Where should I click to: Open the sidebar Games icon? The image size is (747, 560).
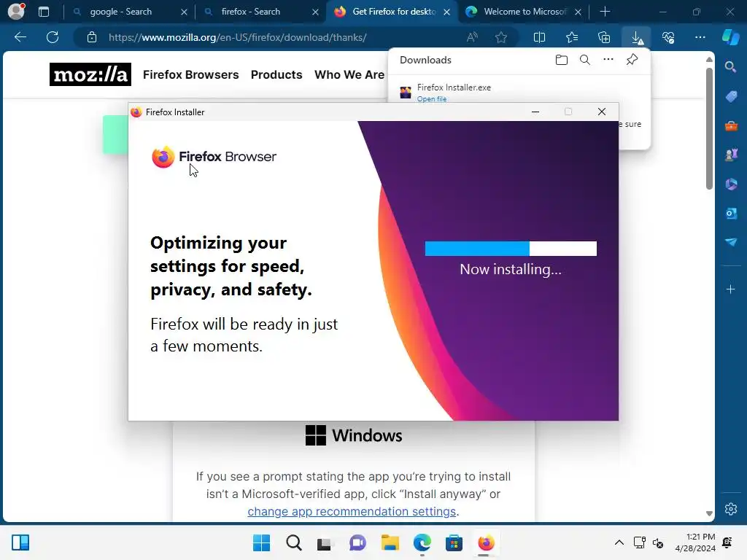pyautogui.click(x=731, y=155)
